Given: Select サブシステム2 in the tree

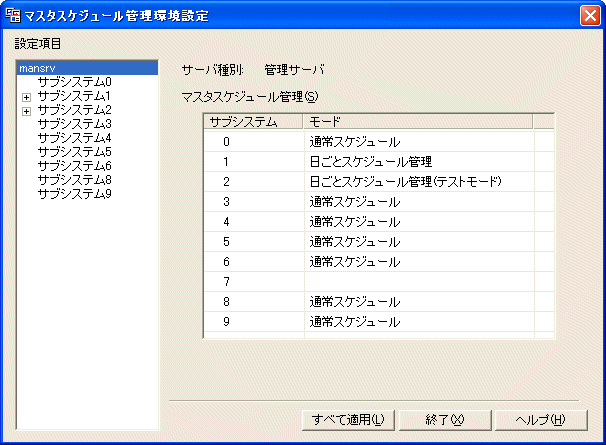Looking at the screenshot, I should coord(74,110).
